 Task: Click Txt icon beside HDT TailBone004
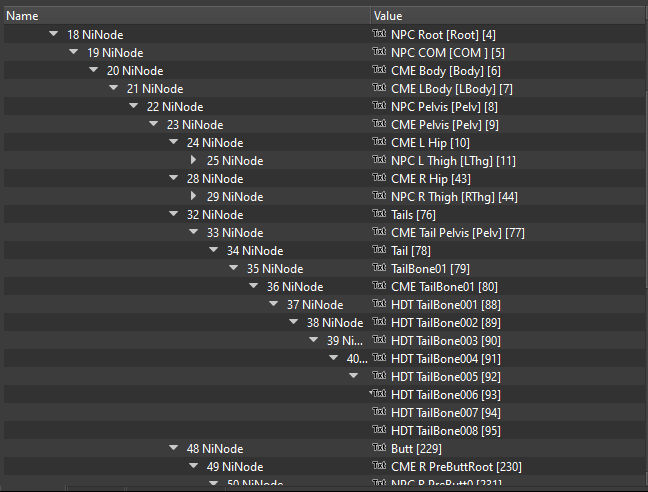tap(379, 358)
